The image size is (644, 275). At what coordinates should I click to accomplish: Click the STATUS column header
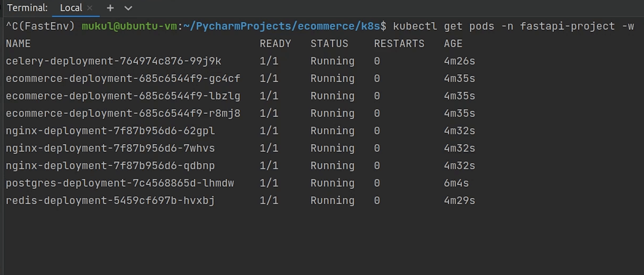tap(329, 44)
